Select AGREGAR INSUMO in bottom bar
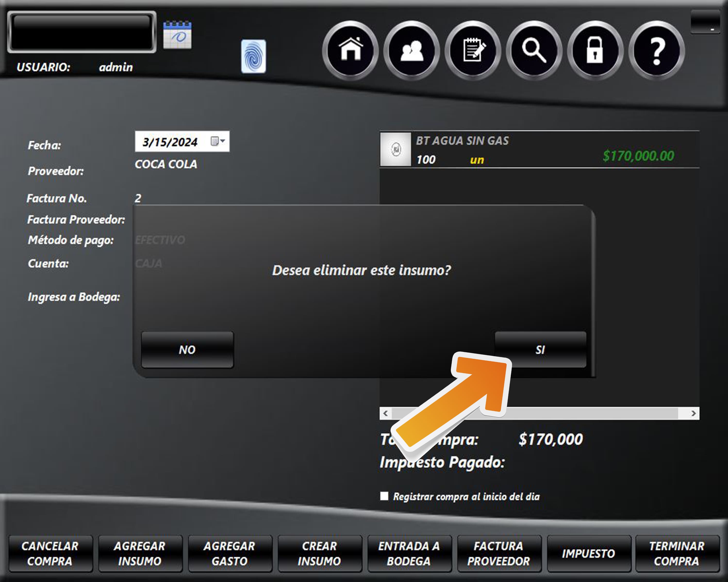 [x=140, y=553]
